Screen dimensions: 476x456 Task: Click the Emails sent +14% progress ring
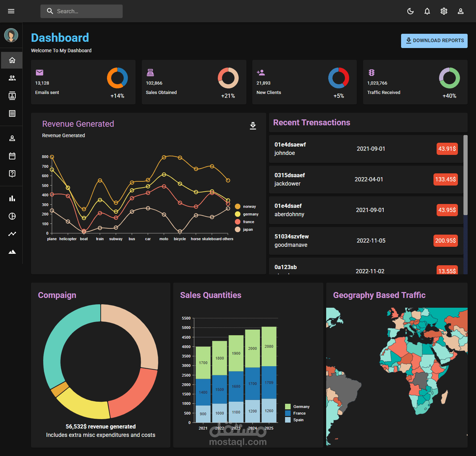117,78
